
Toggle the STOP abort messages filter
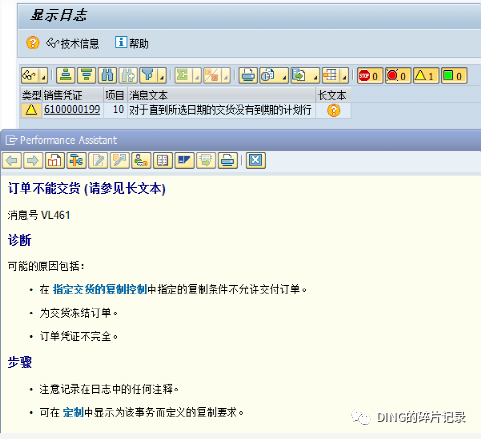click(370, 75)
